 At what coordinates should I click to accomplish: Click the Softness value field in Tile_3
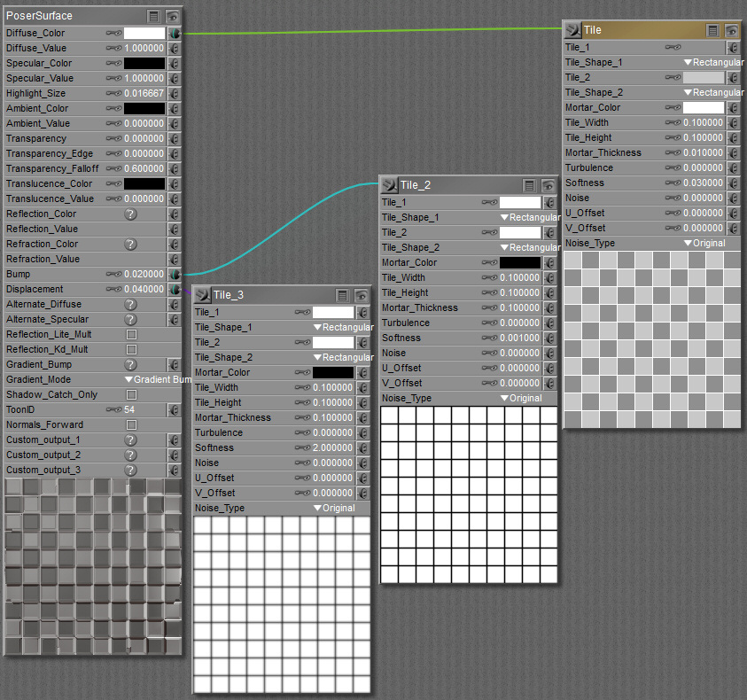pyautogui.click(x=332, y=448)
